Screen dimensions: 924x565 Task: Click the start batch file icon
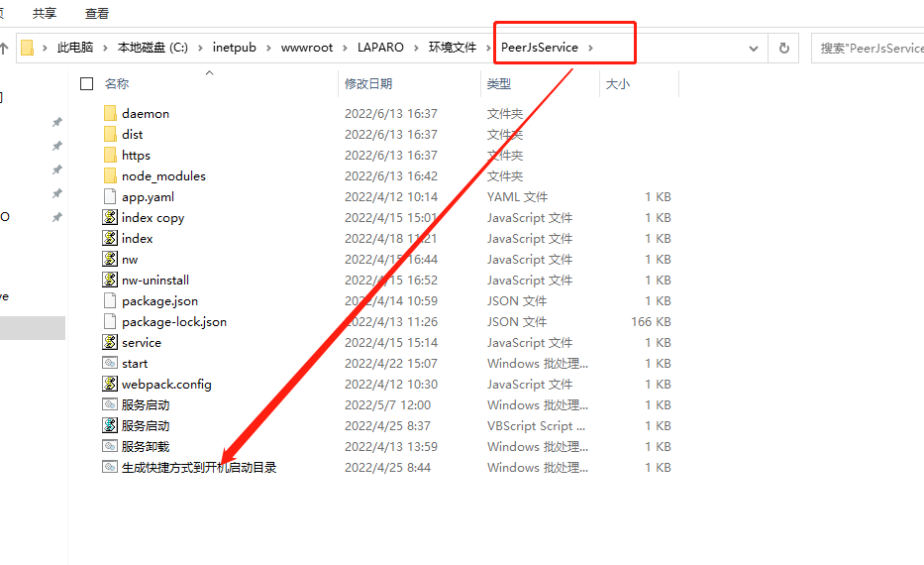(110, 364)
